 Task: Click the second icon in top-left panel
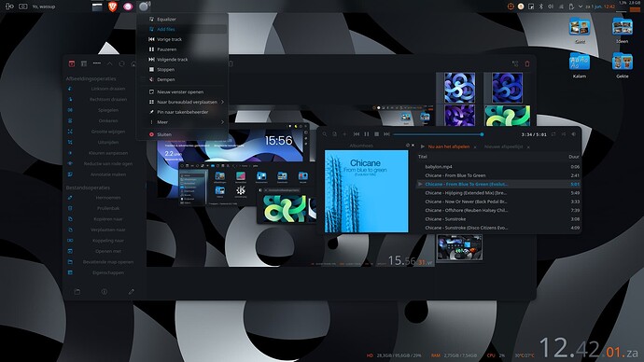(x=23, y=7)
